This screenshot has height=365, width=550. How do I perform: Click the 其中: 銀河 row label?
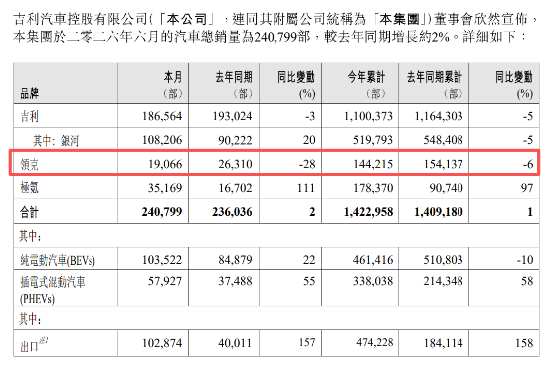click(56, 140)
